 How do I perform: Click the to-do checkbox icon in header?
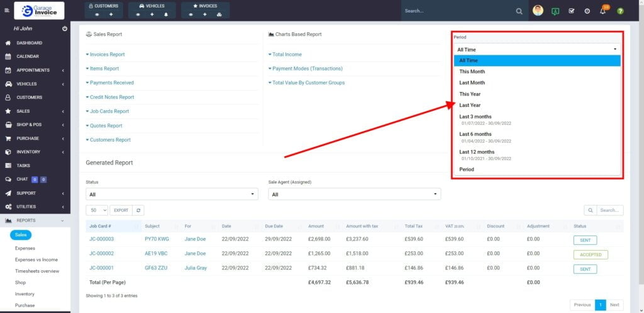[571, 11]
